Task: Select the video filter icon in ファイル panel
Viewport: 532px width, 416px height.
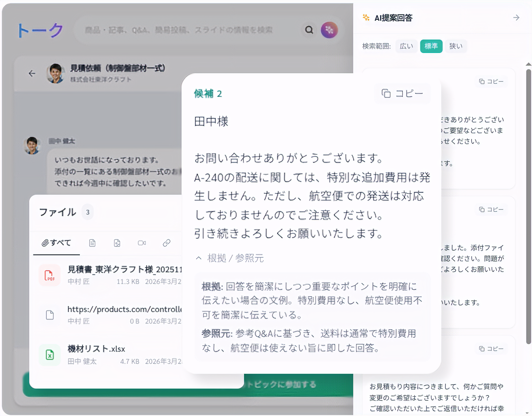Action: coord(142,243)
